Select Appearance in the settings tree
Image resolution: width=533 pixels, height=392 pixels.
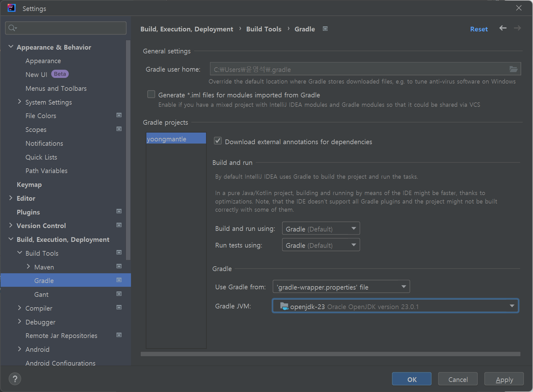click(43, 61)
